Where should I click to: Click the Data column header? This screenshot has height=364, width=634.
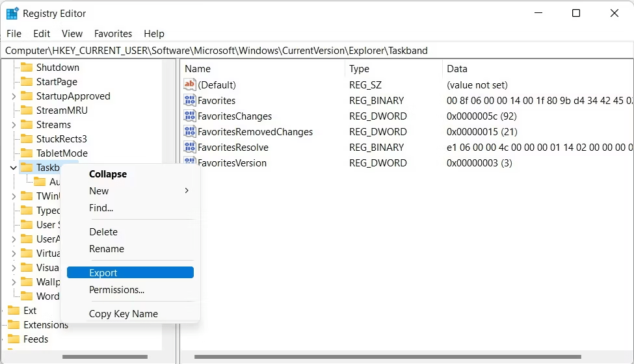click(x=538, y=69)
